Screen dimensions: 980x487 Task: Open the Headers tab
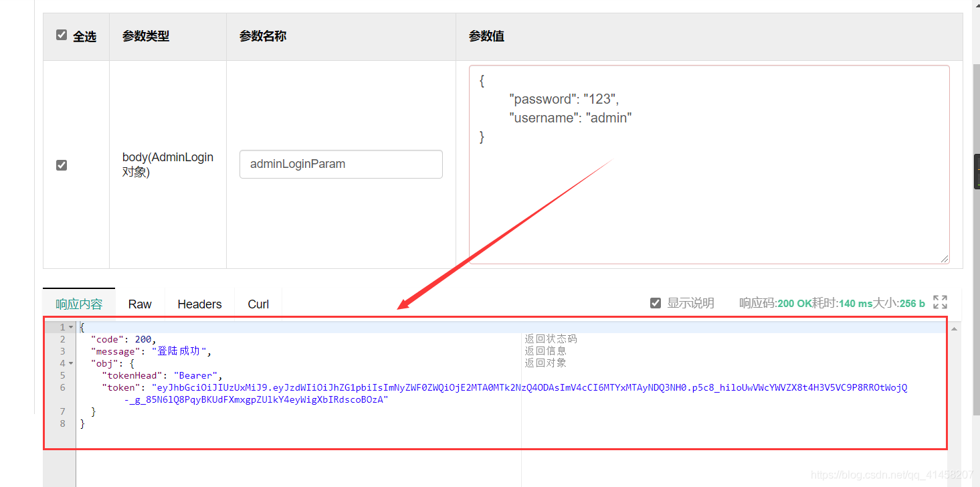click(x=199, y=304)
